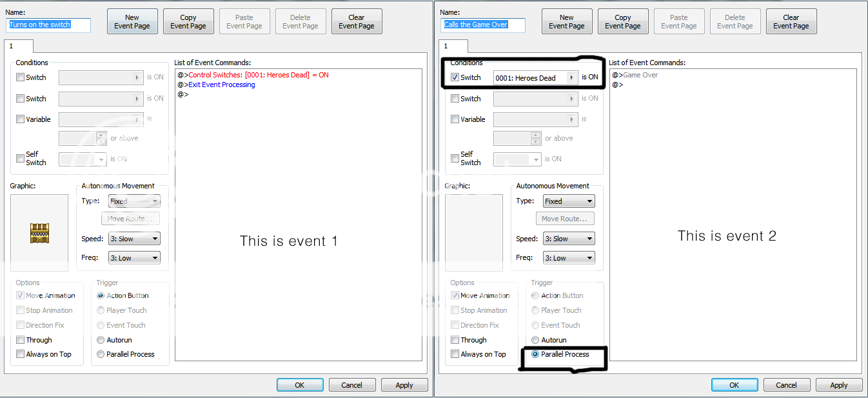Enable the Variable condition checkbox in event 2
868x398 pixels.
tap(455, 119)
